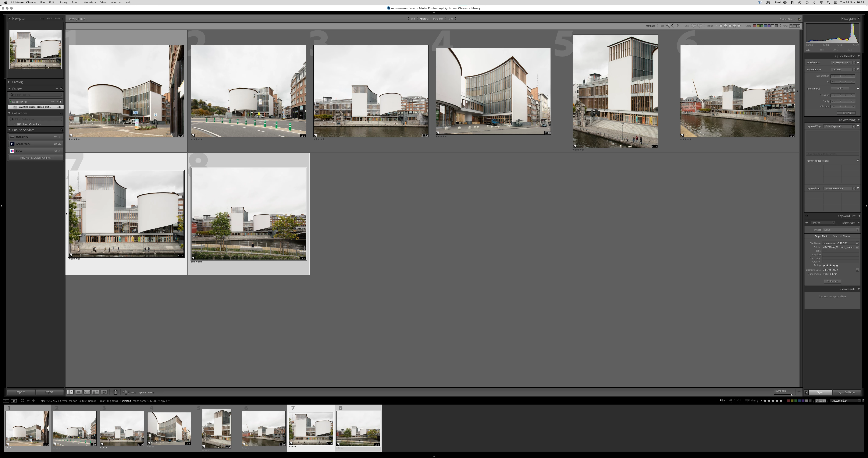Click the Sync Settings button

tap(846, 392)
